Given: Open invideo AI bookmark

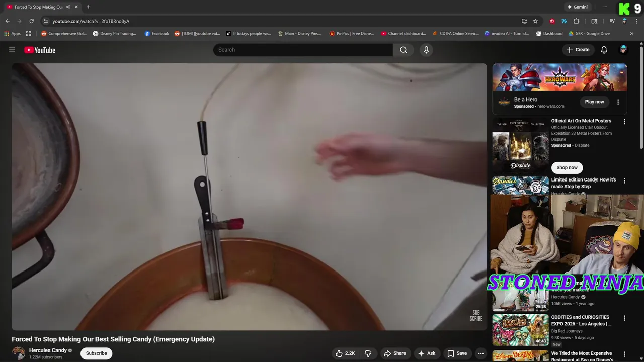Looking at the screenshot, I should (506, 34).
